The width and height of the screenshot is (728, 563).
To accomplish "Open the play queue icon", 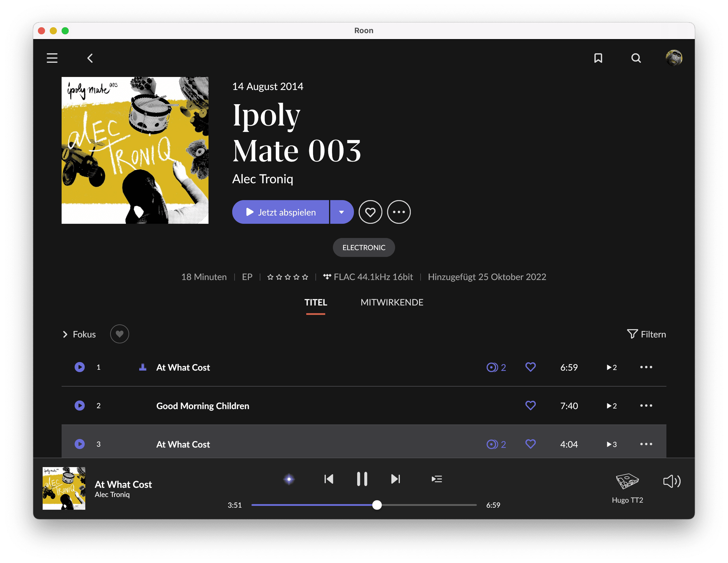I will (436, 479).
